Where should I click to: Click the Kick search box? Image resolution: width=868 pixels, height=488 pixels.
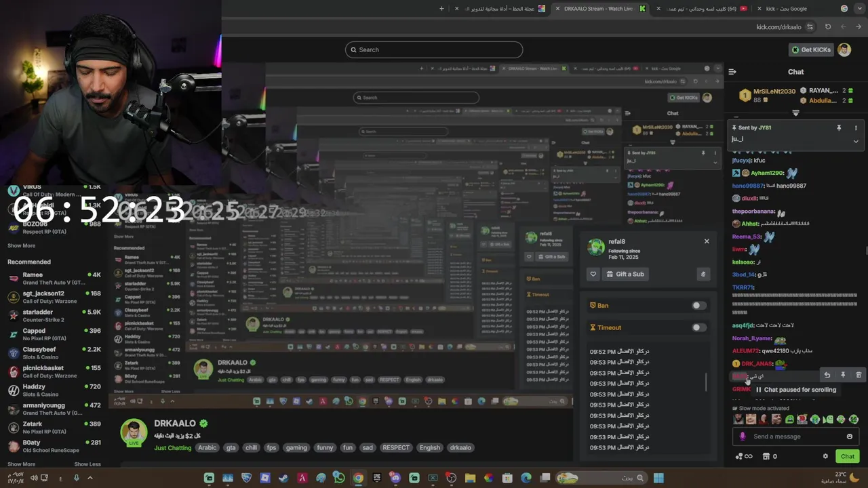click(x=434, y=49)
